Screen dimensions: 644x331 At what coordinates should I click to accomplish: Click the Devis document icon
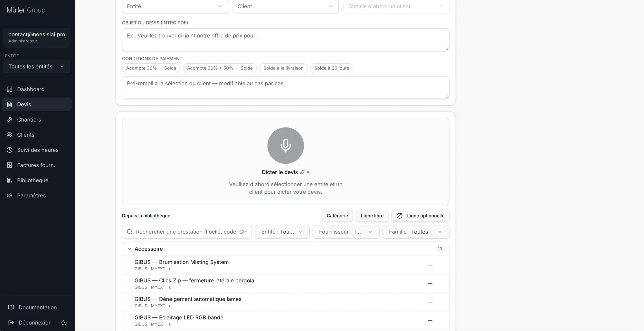tap(10, 104)
